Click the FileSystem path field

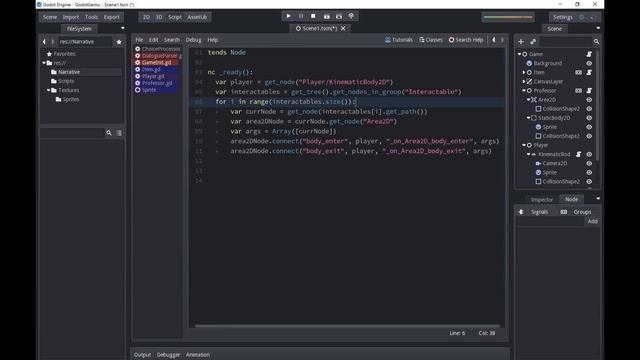click(x=84, y=42)
